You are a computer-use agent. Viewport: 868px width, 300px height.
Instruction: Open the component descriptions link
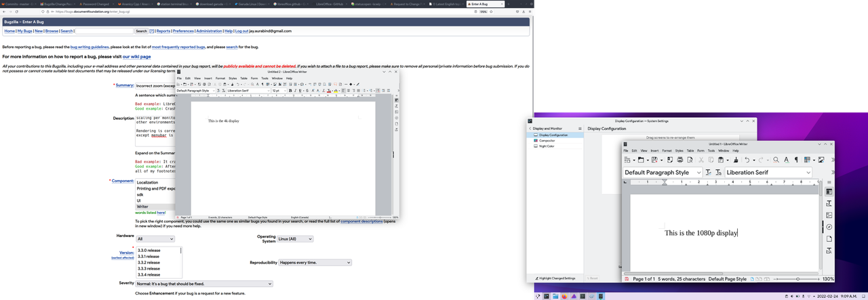pyautogui.click(x=361, y=221)
